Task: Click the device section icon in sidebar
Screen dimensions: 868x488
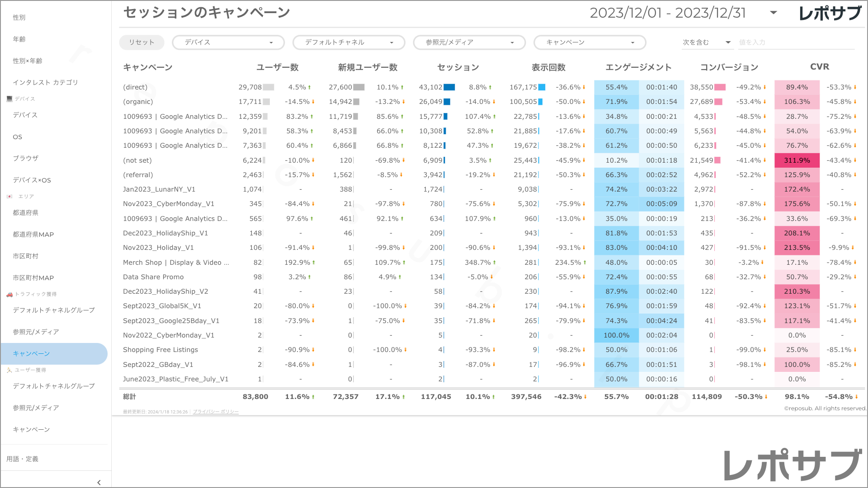Action: (x=9, y=99)
